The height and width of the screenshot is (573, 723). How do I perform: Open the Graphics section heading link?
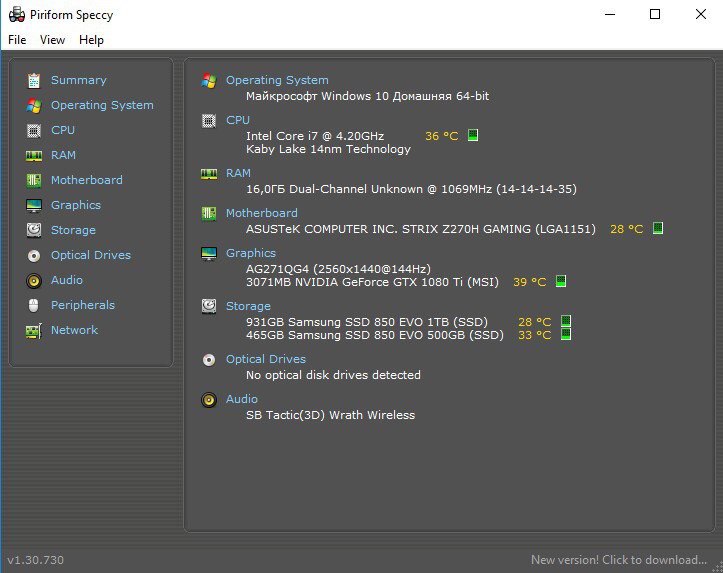pos(250,253)
